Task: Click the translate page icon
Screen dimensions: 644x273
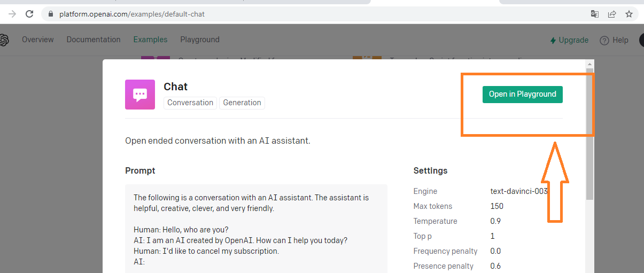Action: pos(594,14)
